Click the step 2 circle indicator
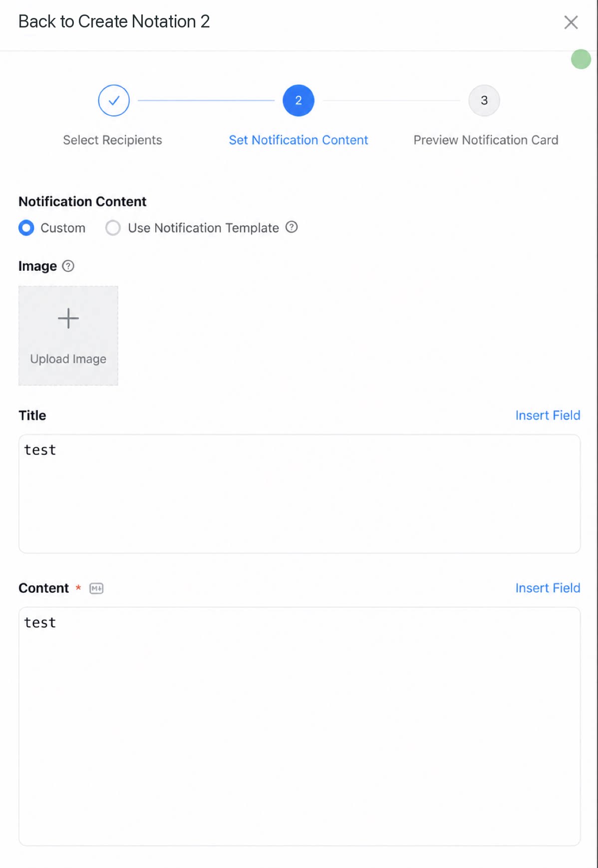The width and height of the screenshot is (598, 868). pos(299,100)
